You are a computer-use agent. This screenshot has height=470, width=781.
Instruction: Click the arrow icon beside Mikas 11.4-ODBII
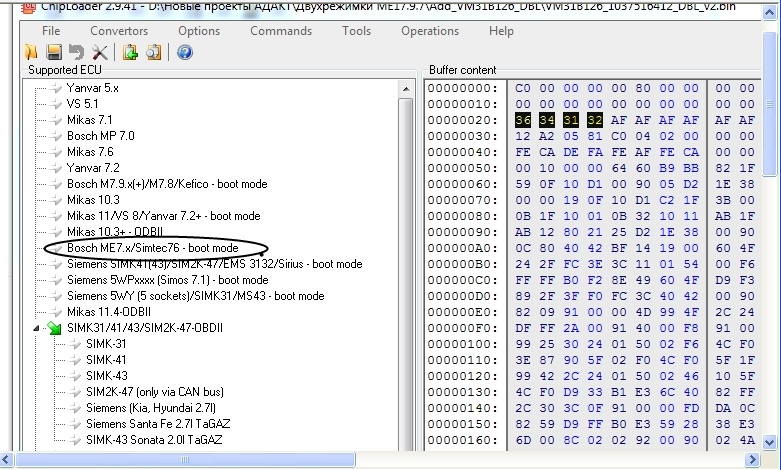[x=55, y=312]
